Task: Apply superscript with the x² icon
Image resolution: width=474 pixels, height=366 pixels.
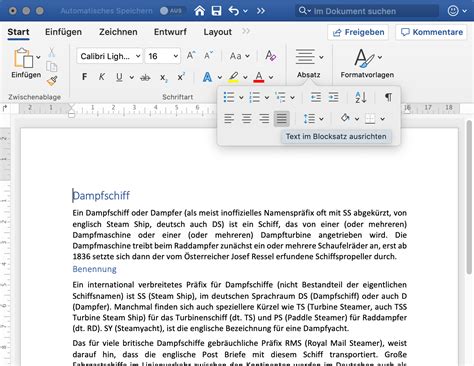Action: pyautogui.click(x=181, y=77)
